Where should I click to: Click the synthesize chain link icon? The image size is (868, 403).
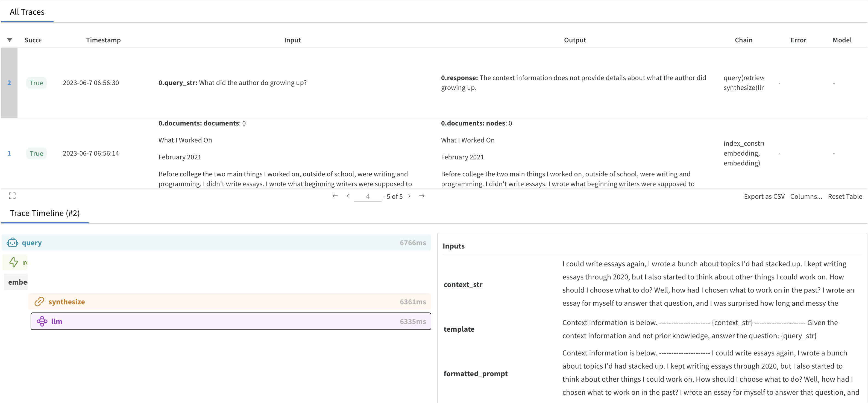tap(39, 302)
